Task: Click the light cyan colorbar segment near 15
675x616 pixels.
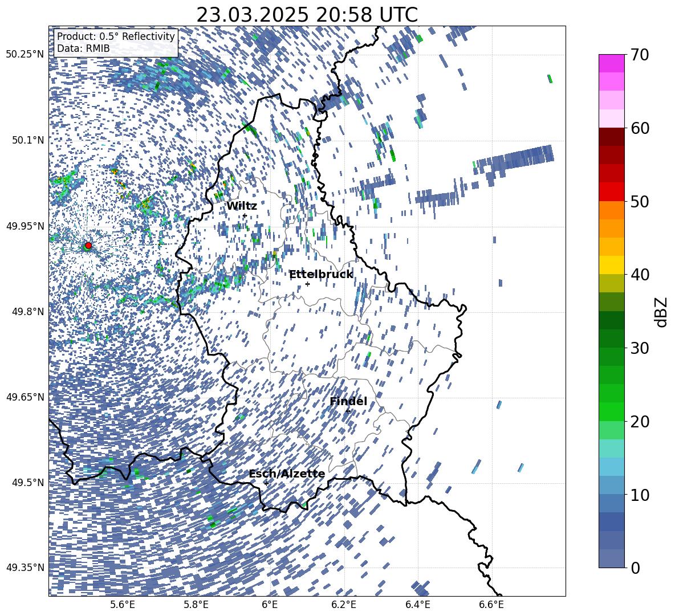Action: pos(611,448)
